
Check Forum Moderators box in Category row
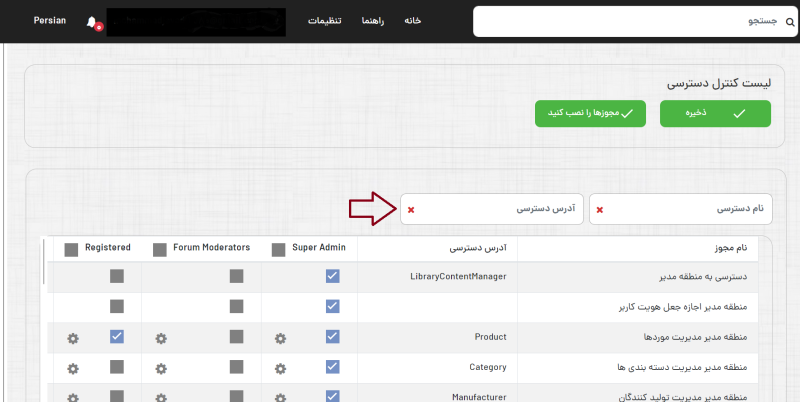point(236,367)
